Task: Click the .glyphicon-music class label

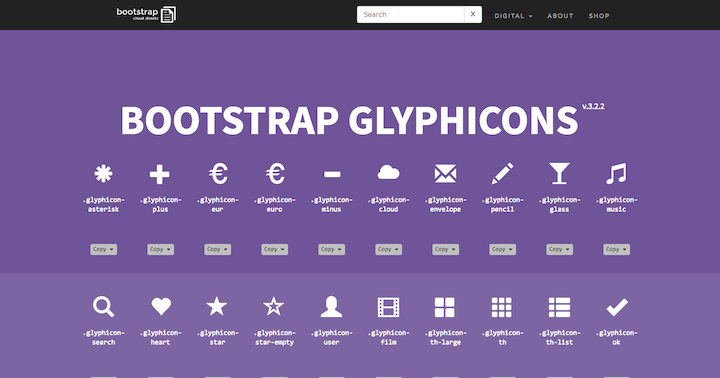Action: [616, 204]
